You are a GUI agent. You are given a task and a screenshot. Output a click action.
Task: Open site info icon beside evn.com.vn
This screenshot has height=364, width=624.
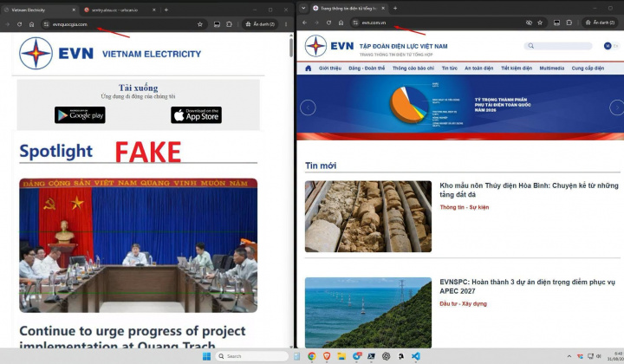(355, 23)
